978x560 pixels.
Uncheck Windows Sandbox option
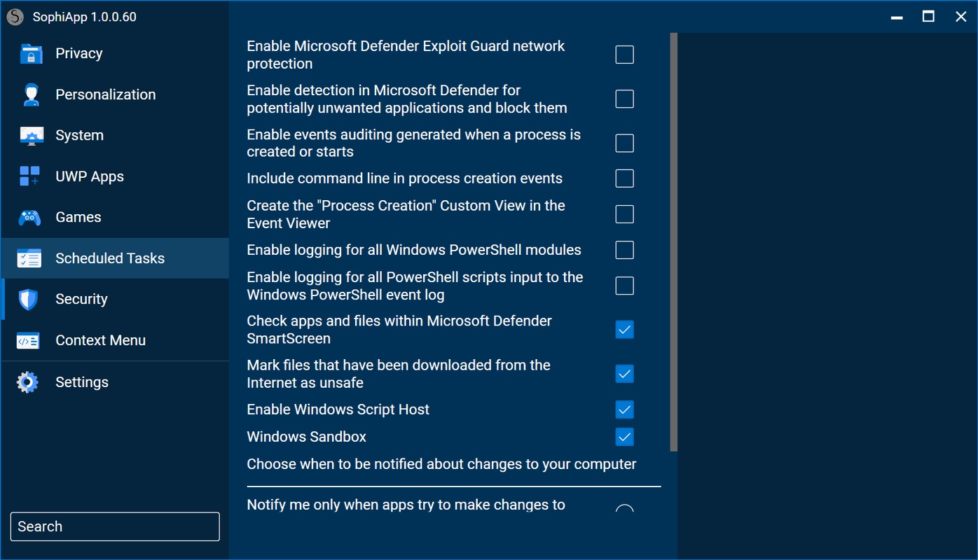coord(624,437)
